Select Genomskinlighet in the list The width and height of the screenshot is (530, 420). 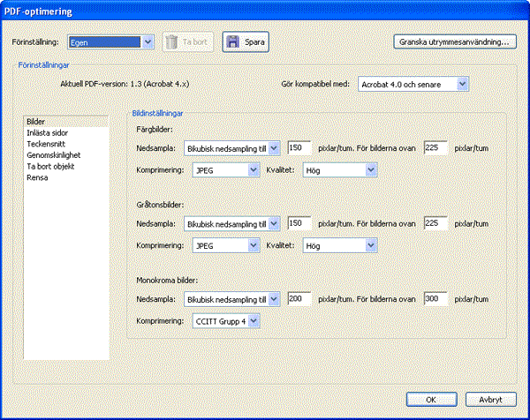pyautogui.click(x=66, y=155)
